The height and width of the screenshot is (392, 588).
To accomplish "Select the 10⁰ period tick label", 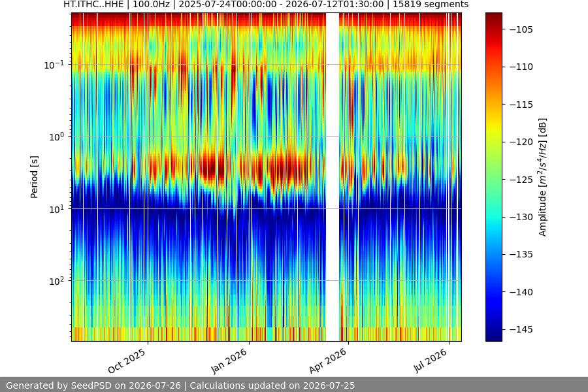I will [x=56, y=137].
